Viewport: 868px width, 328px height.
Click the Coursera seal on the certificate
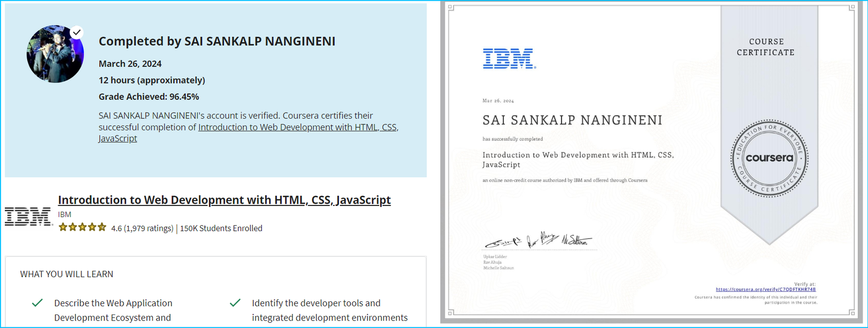[769, 158]
